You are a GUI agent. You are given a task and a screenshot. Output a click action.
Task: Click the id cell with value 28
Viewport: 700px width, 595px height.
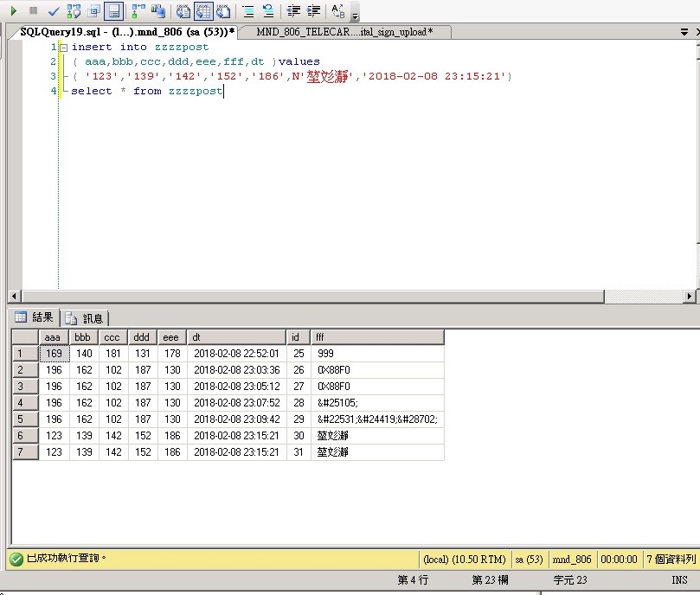[x=299, y=403]
